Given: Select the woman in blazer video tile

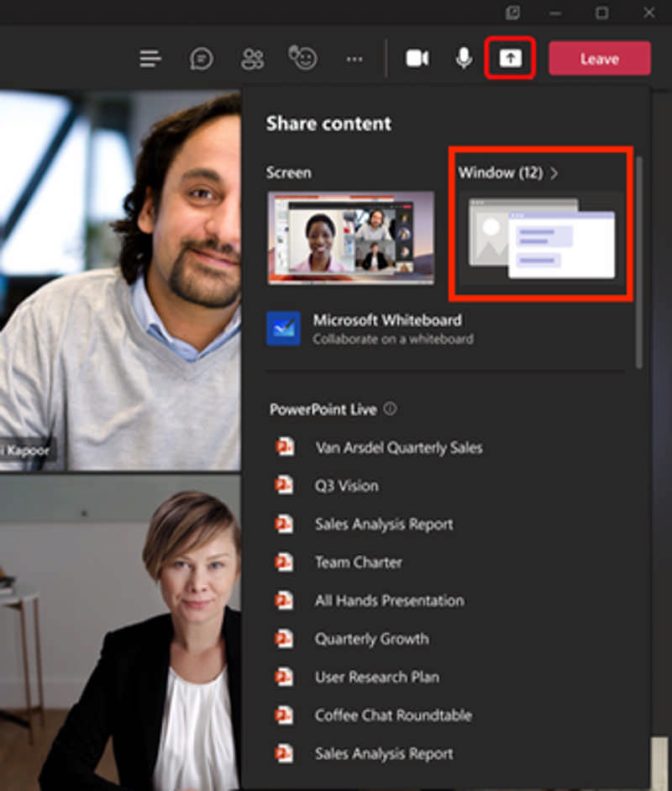Looking at the screenshot, I should coord(120,633).
